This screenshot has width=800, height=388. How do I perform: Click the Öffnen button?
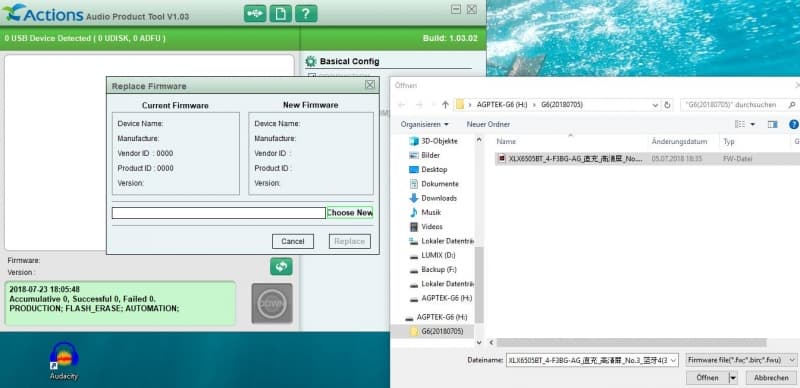[708, 378]
